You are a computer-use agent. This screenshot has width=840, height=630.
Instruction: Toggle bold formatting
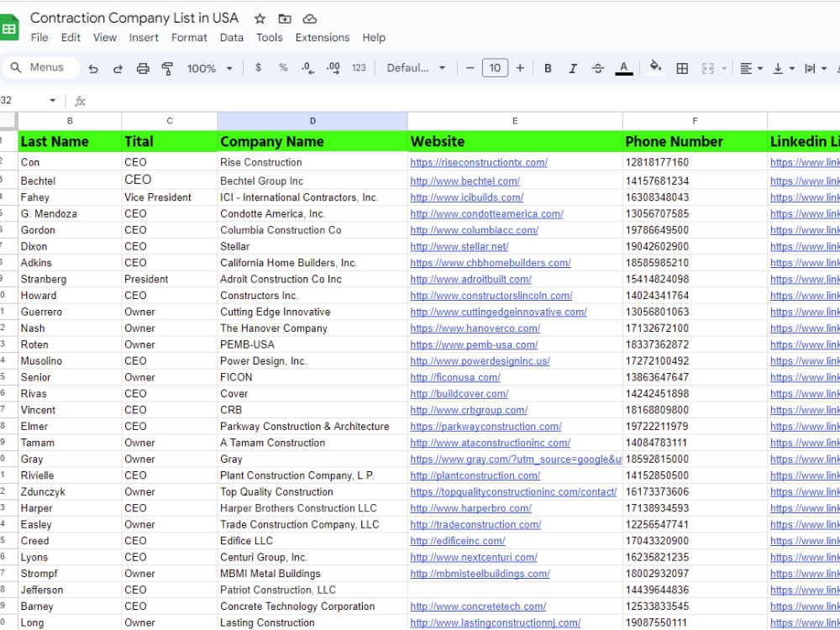[548, 68]
